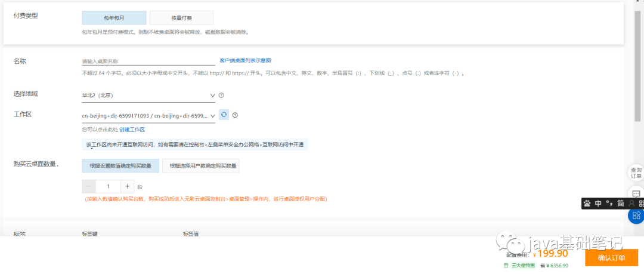The image size is (644, 274).
Task: Click the help icon next to workspace refresh
Action: pos(235,115)
